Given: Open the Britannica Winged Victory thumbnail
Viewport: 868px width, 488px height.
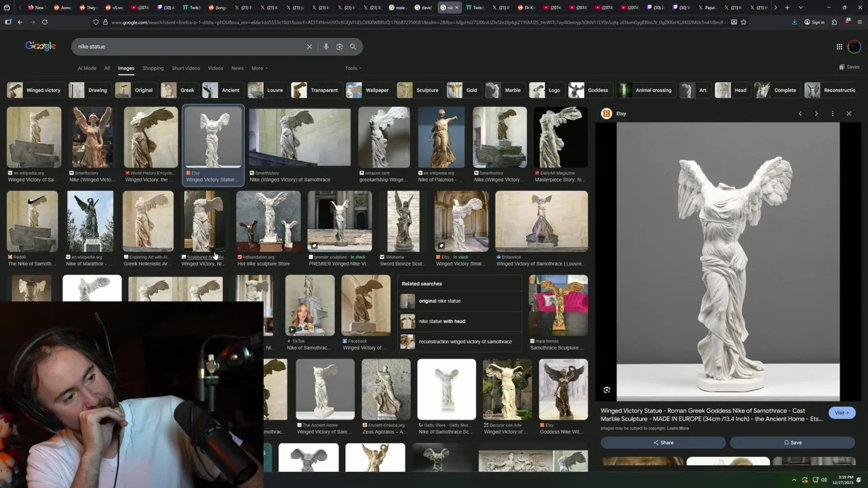Looking at the screenshot, I should tap(542, 221).
